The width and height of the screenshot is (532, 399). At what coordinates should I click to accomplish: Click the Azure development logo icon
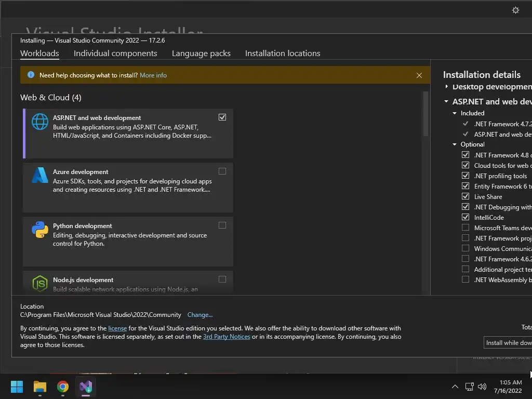(40, 175)
